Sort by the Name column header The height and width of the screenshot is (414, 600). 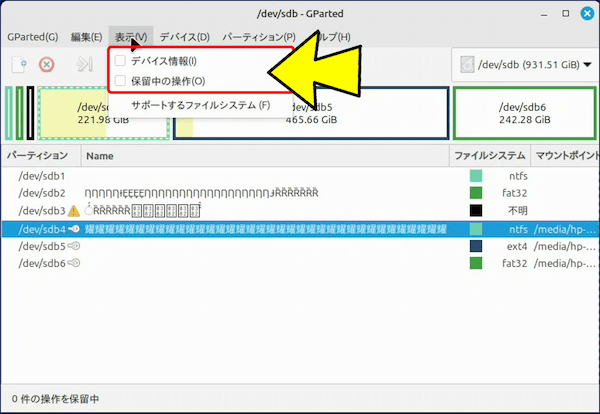pyautogui.click(x=100, y=156)
